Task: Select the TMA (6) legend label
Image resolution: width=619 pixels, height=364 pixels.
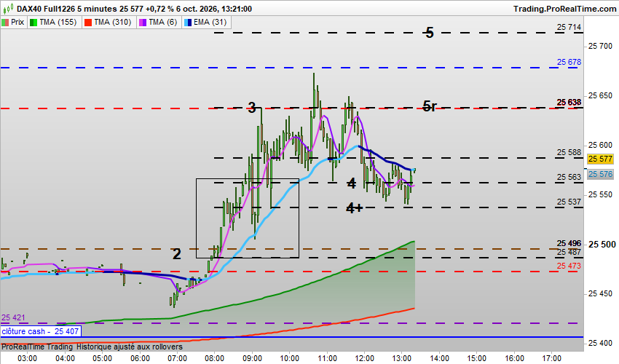Action: 162,22
